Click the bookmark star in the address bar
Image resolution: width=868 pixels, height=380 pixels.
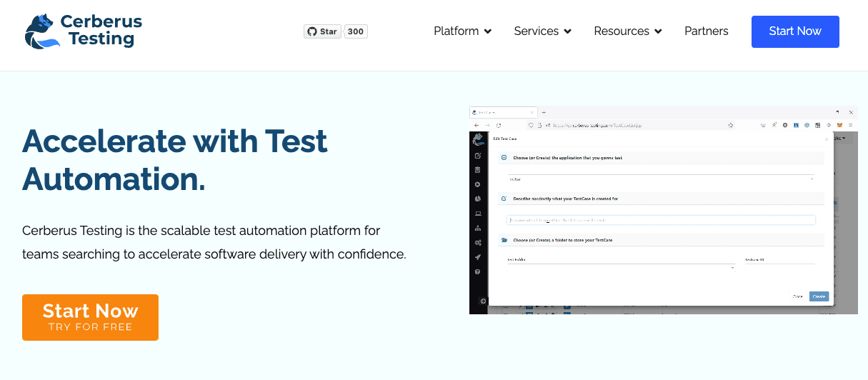(x=731, y=125)
